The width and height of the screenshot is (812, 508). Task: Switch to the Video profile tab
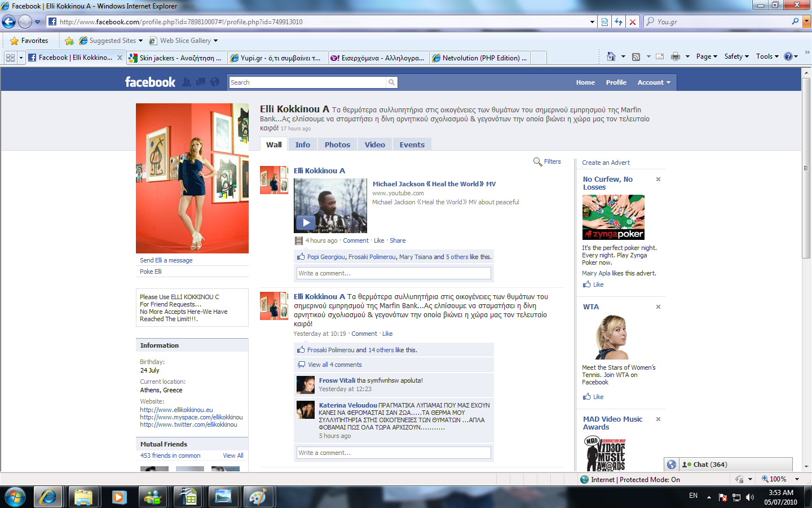pyautogui.click(x=375, y=144)
